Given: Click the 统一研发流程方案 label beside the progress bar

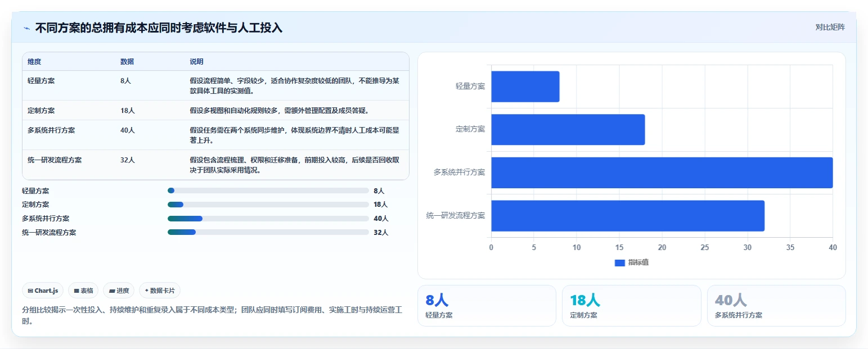Looking at the screenshot, I should (x=49, y=232).
